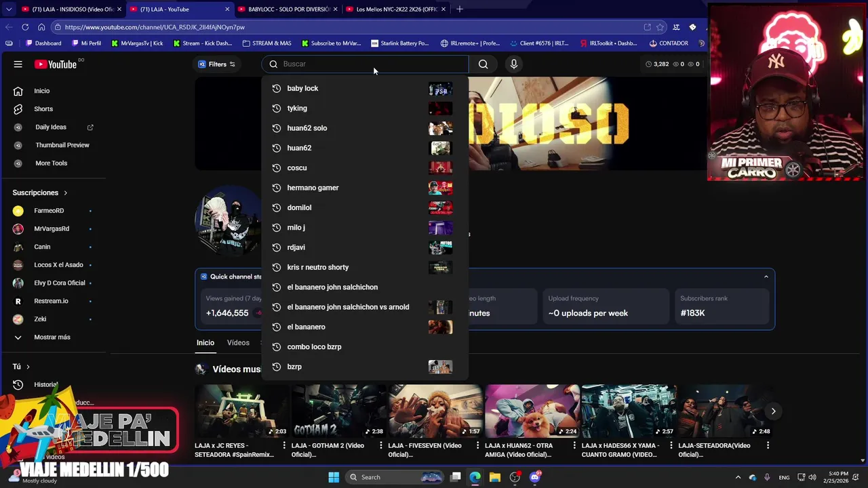
Task: Switch to BABYLOCC - SOLO POR DIVERSIÓN tab
Action: 288,9
